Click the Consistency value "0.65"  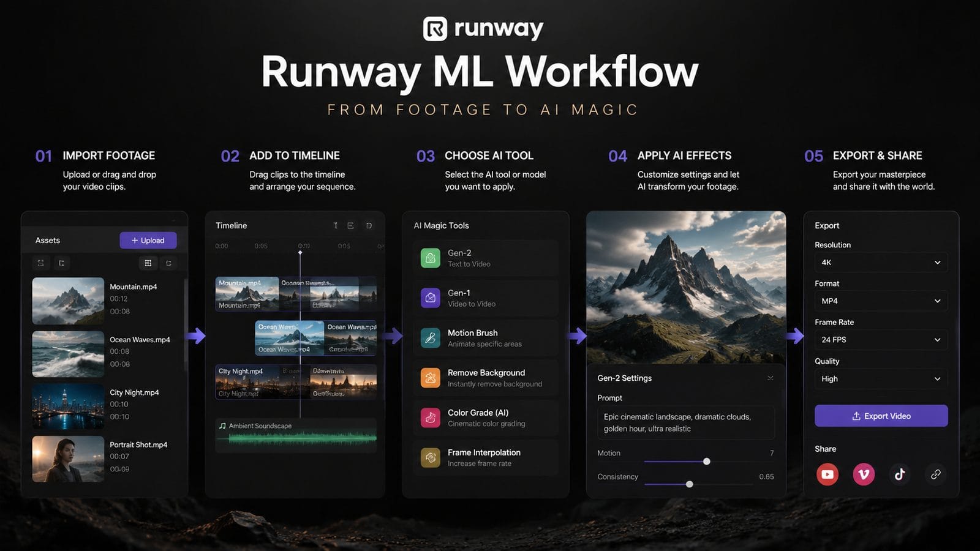766,476
